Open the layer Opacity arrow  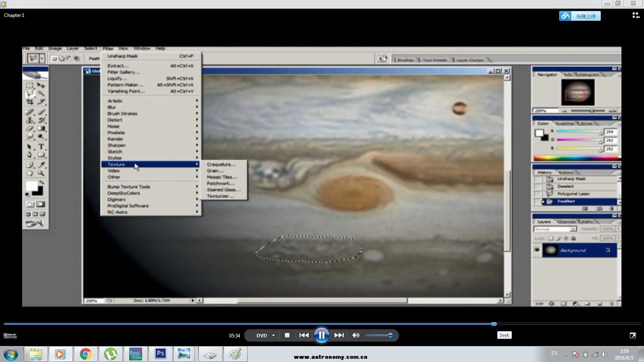(619, 229)
